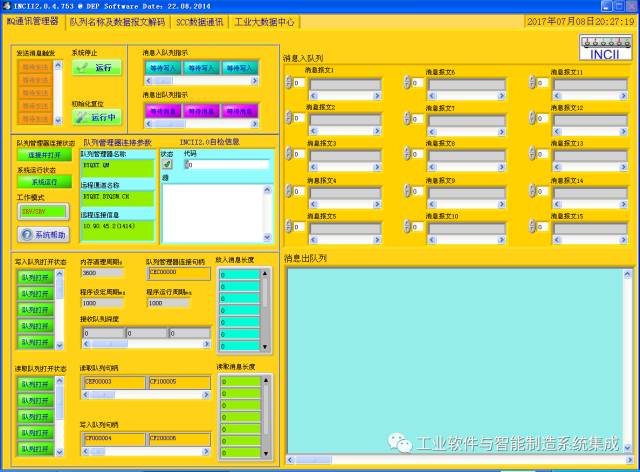Click the 队列管理器名称 field
The height and width of the screenshot is (472, 640).
click(x=118, y=168)
